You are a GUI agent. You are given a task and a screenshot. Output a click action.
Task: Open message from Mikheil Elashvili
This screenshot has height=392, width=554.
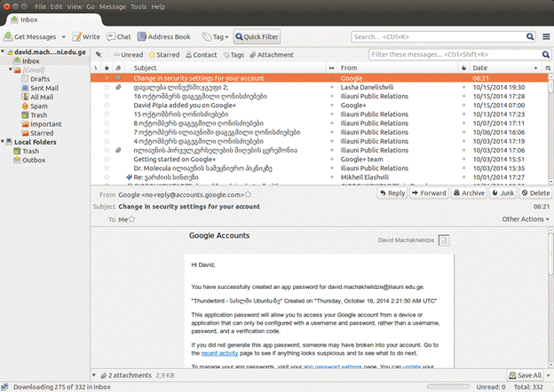click(319, 177)
